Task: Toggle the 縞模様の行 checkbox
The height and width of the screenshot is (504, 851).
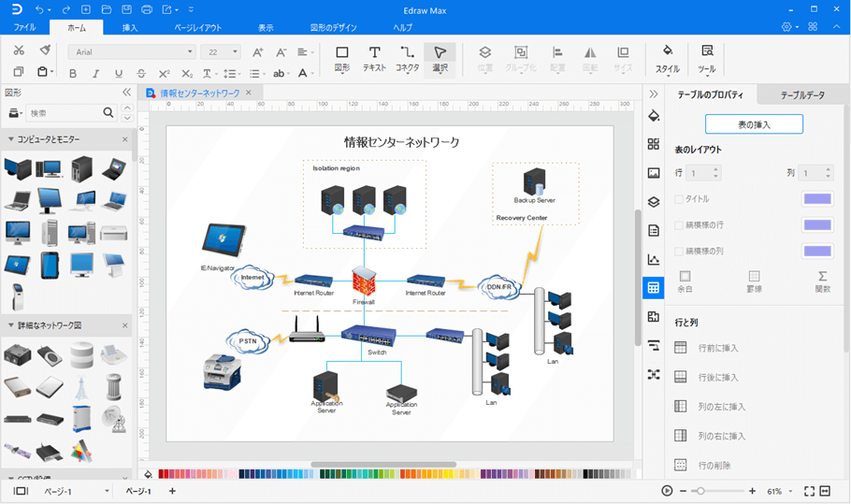Action: 679,225
